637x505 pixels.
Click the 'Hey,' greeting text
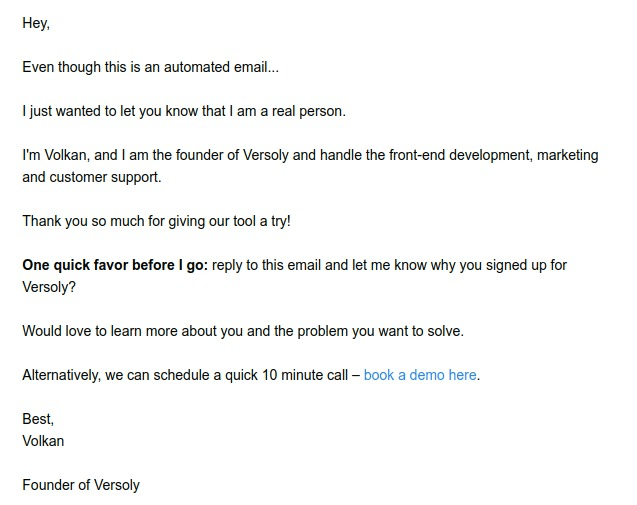(x=36, y=23)
